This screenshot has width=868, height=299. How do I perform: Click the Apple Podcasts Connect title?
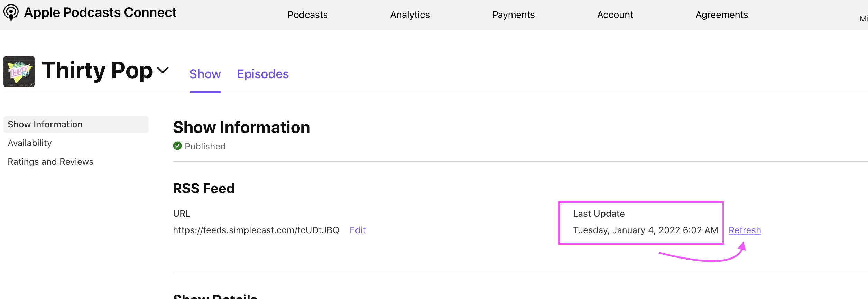(100, 12)
